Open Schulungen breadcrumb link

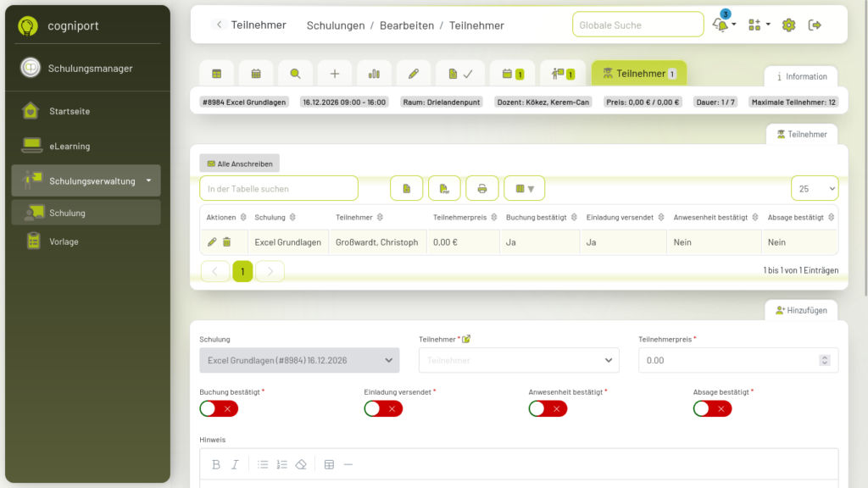pos(336,25)
